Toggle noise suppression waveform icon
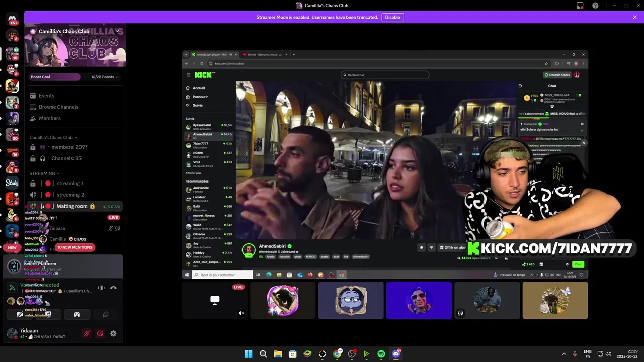Screen dimensions: 644x362 101,288
